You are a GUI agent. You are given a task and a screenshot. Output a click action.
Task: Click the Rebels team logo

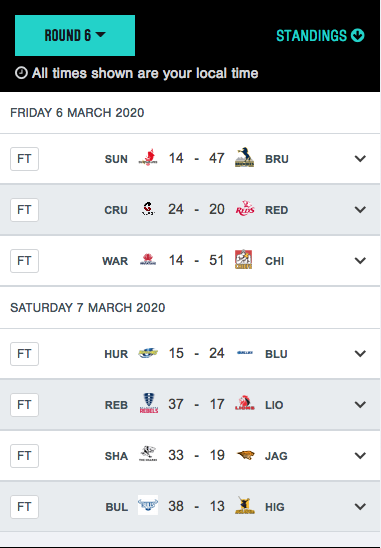point(149,403)
